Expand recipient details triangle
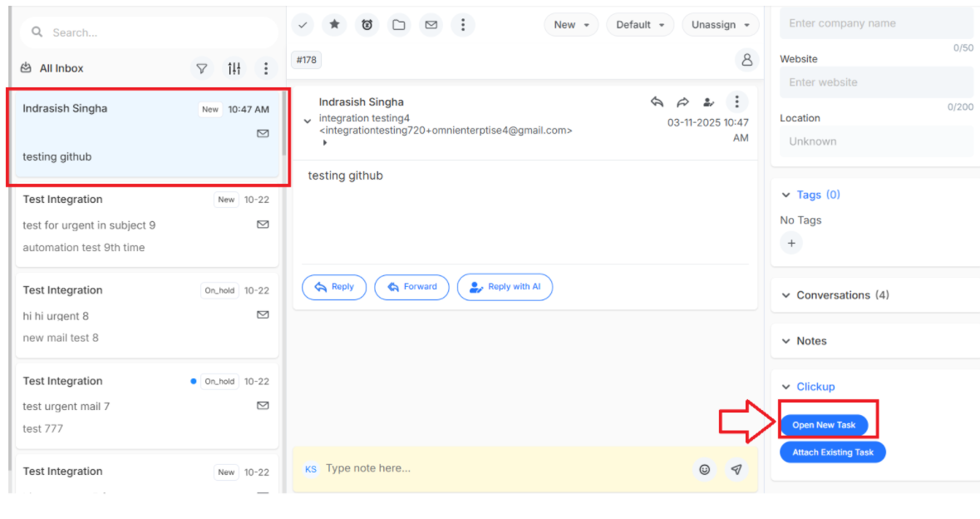 point(324,143)
